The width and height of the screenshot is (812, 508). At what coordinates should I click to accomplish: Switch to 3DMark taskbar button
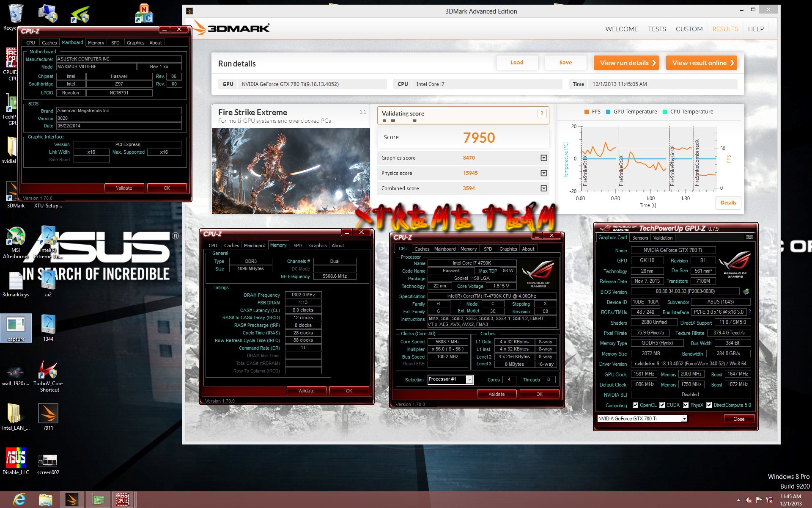point(71,500)
